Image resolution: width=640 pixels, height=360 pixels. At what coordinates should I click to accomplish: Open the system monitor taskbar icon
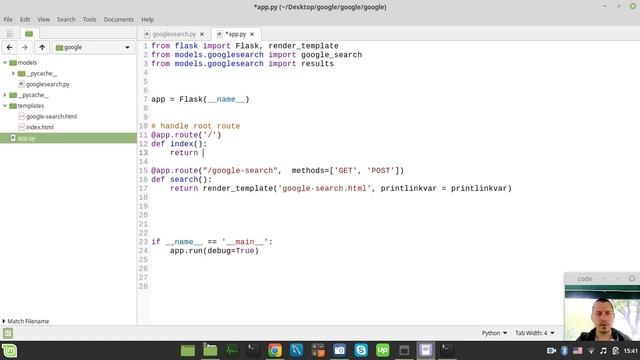[x=231, y=350]
